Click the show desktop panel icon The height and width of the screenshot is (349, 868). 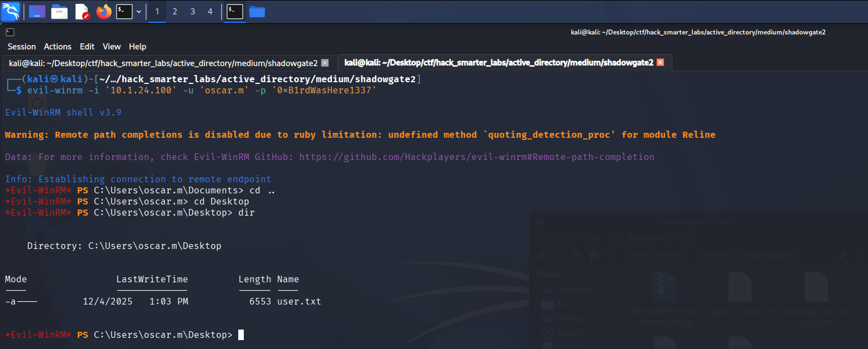pyautogui.click(x=37, y=12)
